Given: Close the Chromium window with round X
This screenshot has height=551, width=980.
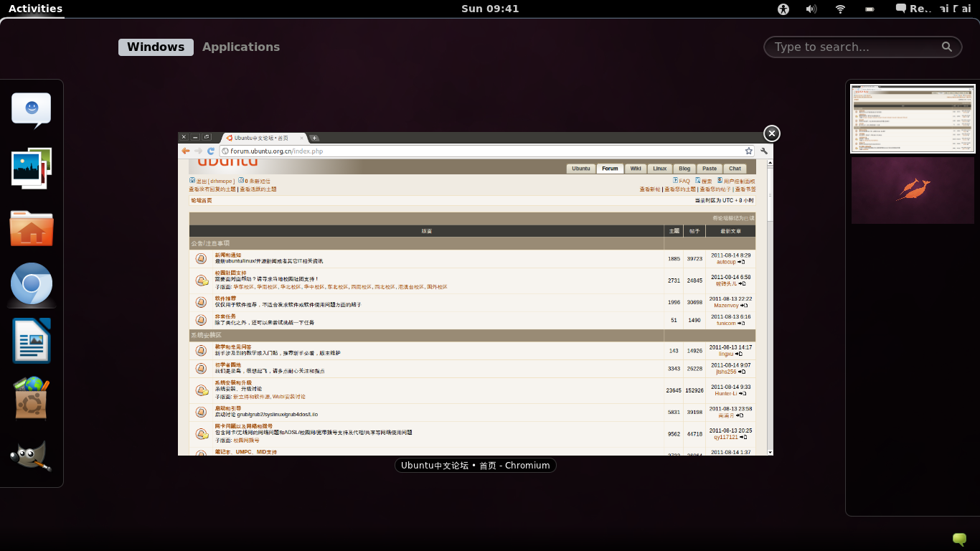Looking at the screenshot, I should 771,133.
